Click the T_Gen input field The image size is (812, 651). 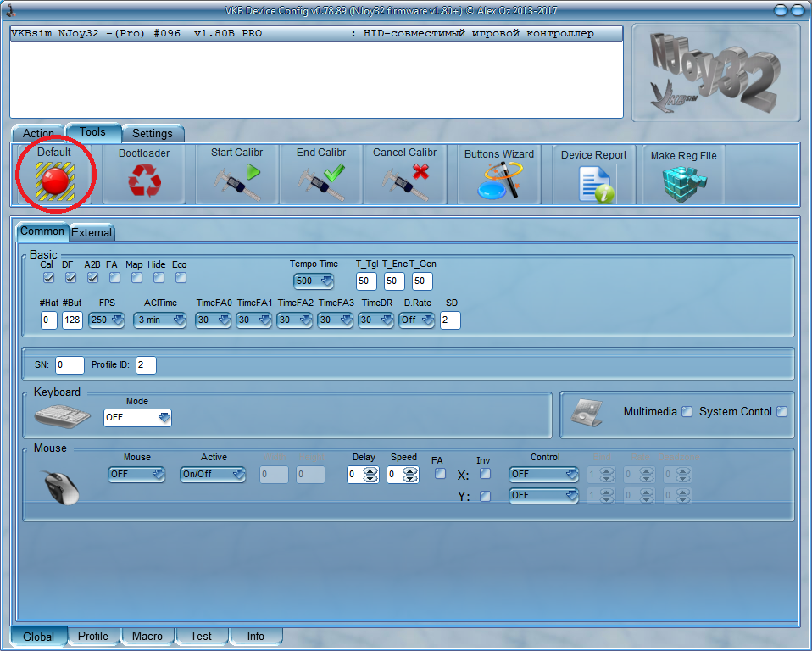422,281
